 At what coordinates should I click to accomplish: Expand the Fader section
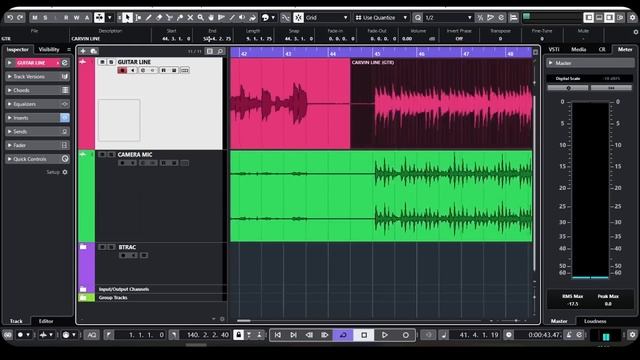[x=37, y=145]
